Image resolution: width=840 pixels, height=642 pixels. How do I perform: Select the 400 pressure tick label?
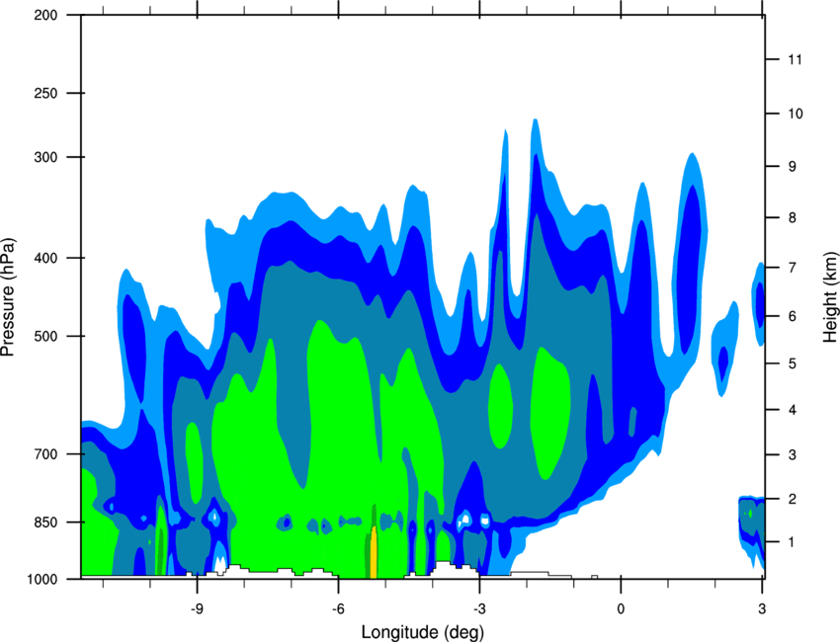click(45, 258)
